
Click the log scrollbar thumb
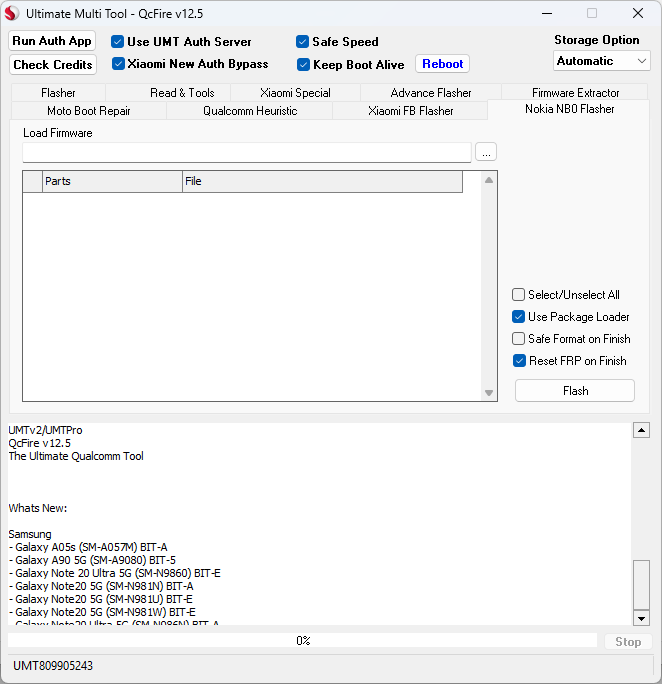641,585
